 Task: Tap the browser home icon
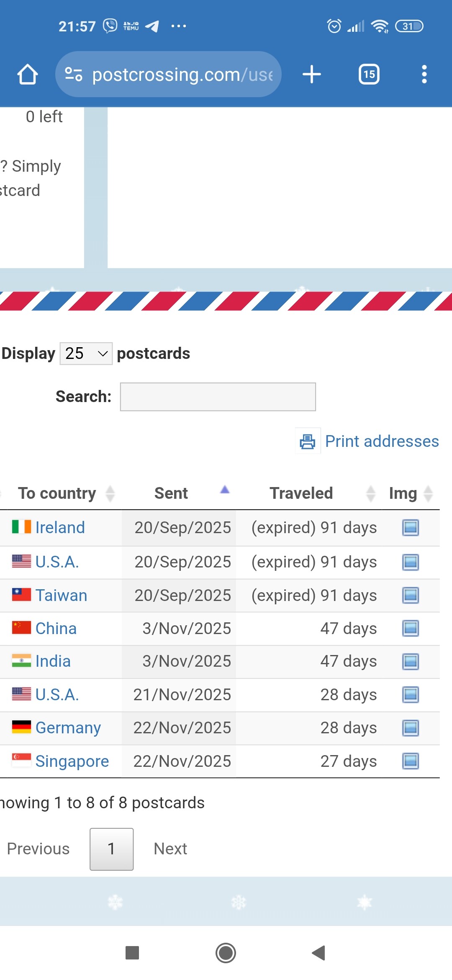click(28, 75)
